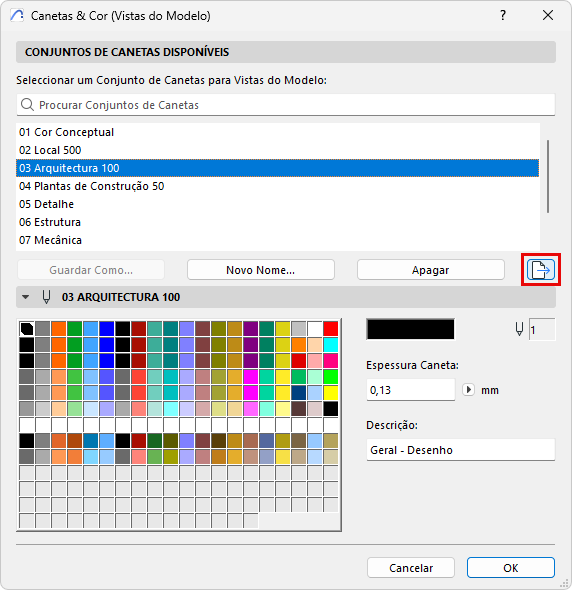Image resolution: width=572 pixels, height=590 pixels.
Task: Click the ARCHICAD logo in title bar
Action: click(x=17, y=15)
